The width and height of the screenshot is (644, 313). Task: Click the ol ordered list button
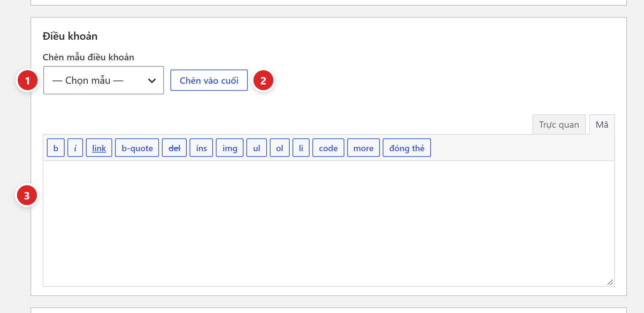[280, 148]
